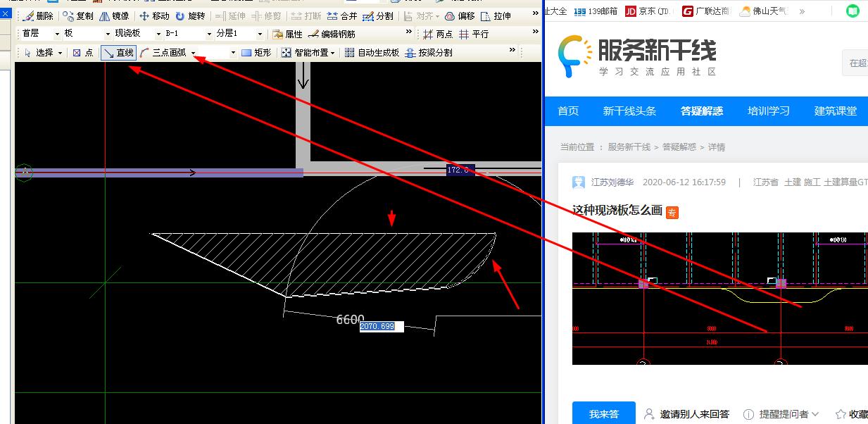Screen dimensions: 868x424
Task: Switch to 培训学习 nav tab
Action: 769,111
